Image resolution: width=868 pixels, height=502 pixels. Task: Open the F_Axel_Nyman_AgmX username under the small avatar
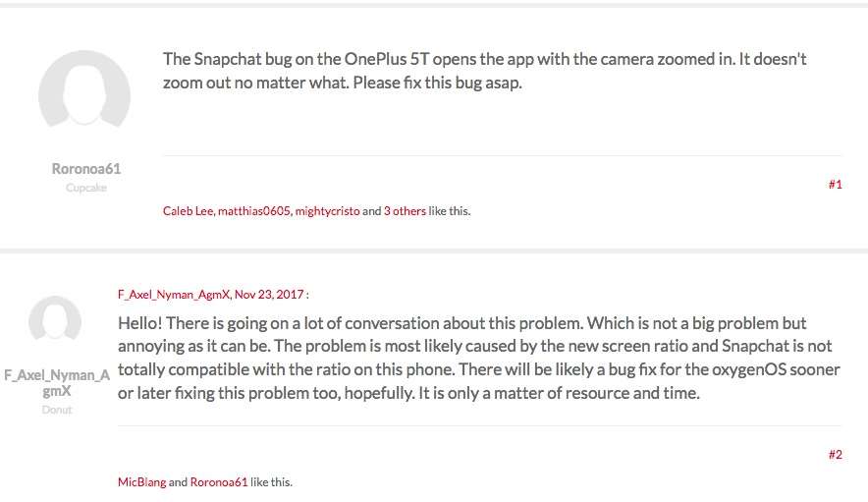coord(57,383)
